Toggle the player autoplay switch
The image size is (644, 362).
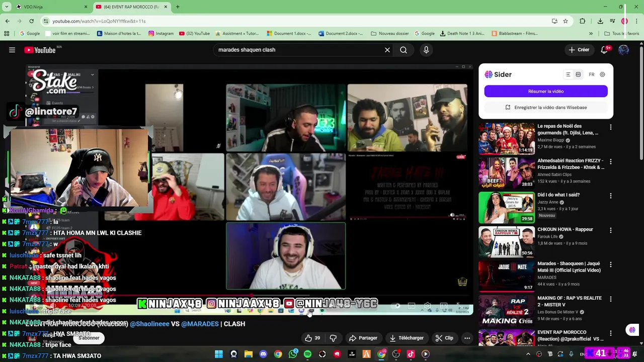coord(396,305)
